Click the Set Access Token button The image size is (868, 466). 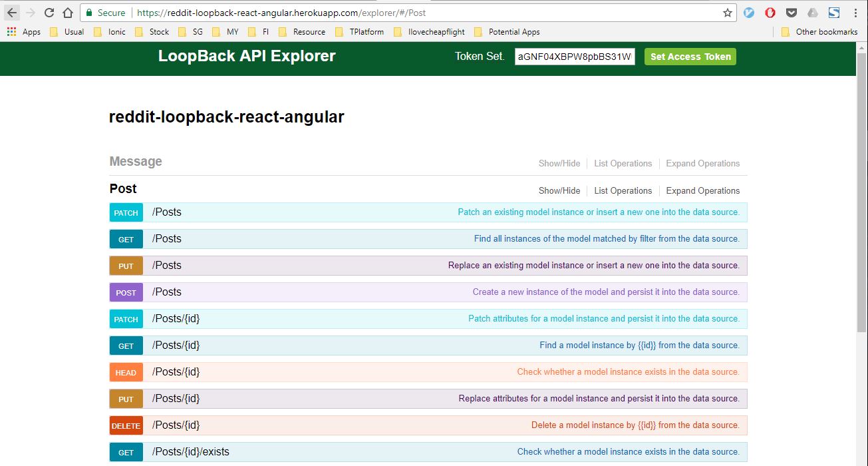coord(690,57)
